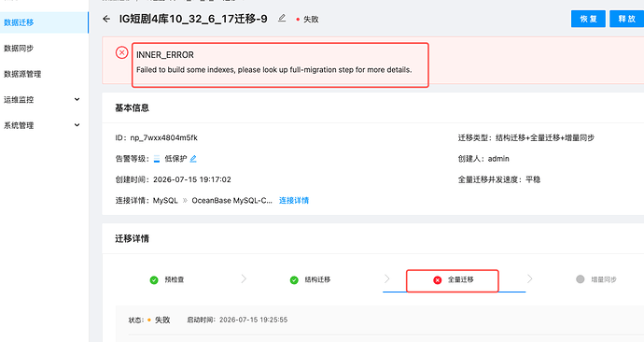This screenshot has width=644, height=342.
Task: Click the 迁移类型 value 结构迁移+全量迁移+增量同步
Action: [x=545, y=137]
